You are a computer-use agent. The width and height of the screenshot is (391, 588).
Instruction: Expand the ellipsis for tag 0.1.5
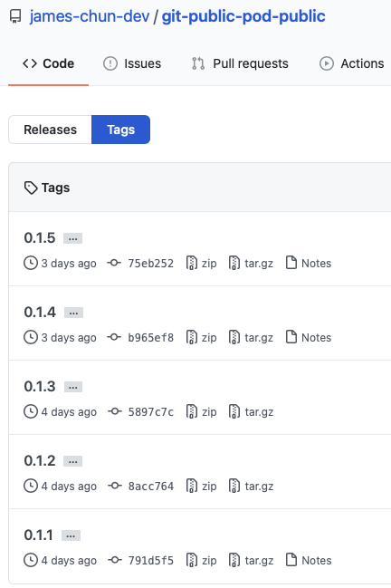tap(72, 238)
